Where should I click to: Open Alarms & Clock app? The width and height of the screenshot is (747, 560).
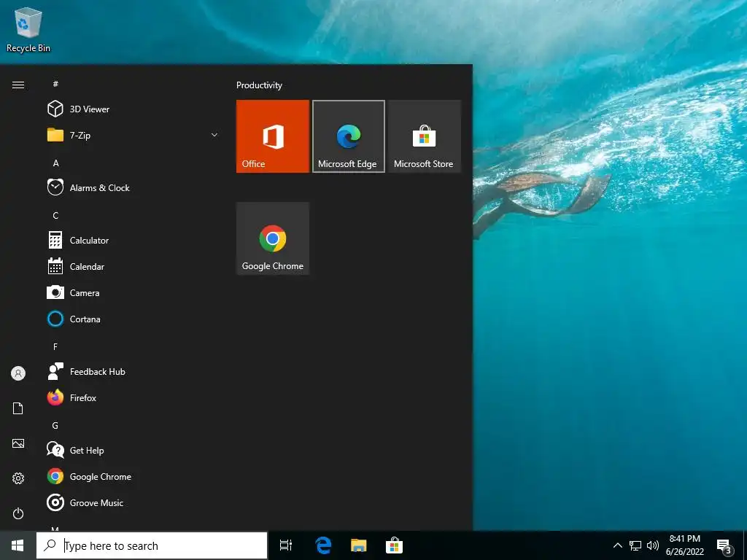pyautogui.click(x=133, y=187)
